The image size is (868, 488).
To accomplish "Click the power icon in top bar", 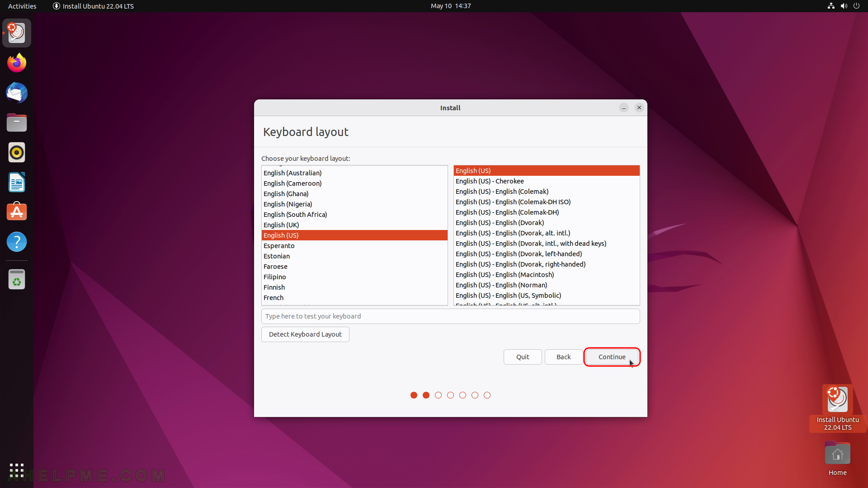I will tap(856, 6).
